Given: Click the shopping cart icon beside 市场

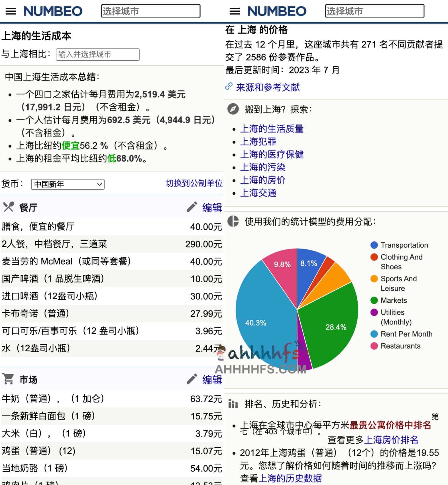Looking at the screenshot, I should tap(8, 379).
